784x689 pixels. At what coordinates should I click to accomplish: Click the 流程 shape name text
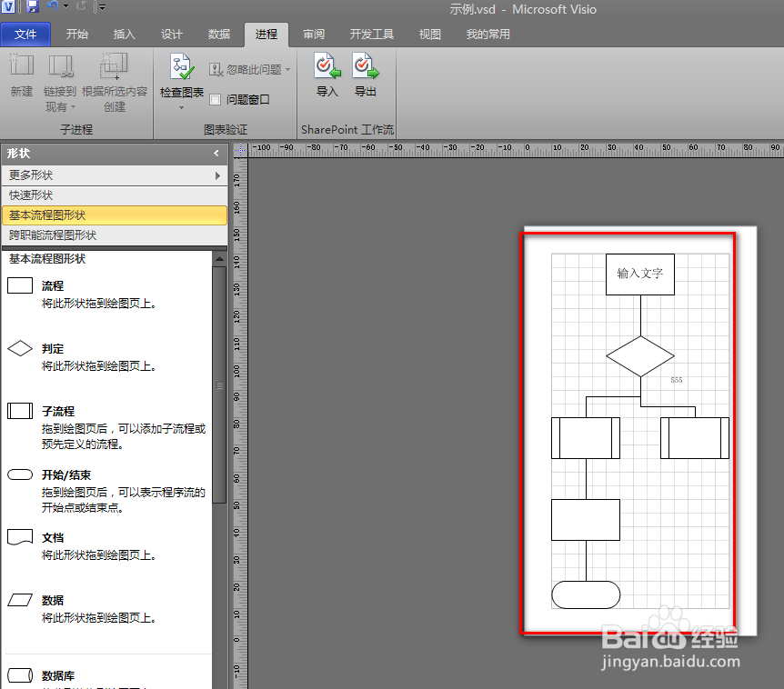click(x=53, y=286)
